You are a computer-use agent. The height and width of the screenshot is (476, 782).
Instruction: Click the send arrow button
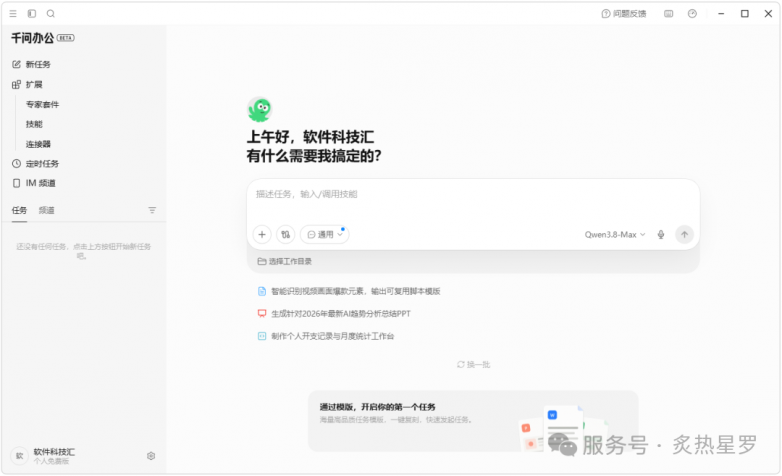click(684, 235)
